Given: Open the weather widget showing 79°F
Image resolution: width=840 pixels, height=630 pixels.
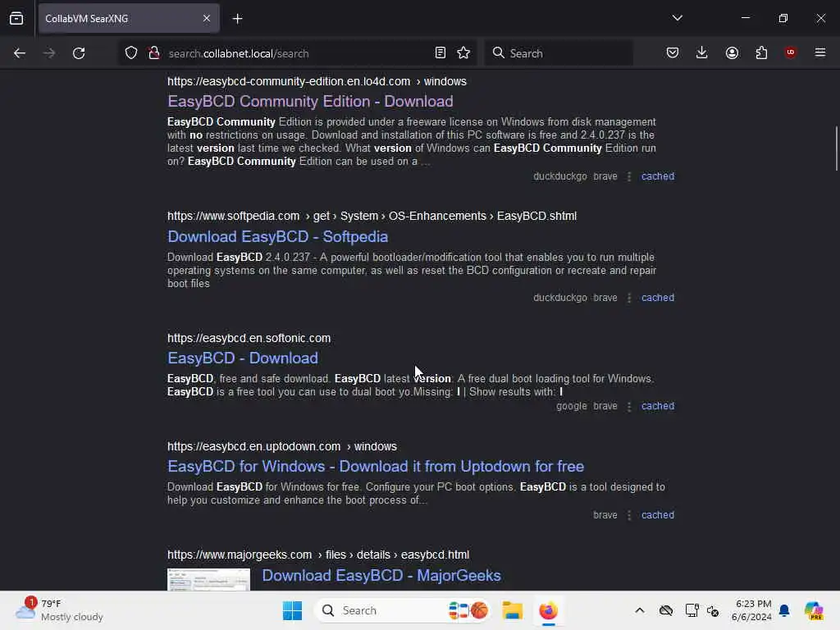Looking at the screenshot, I should coord(59,610).
